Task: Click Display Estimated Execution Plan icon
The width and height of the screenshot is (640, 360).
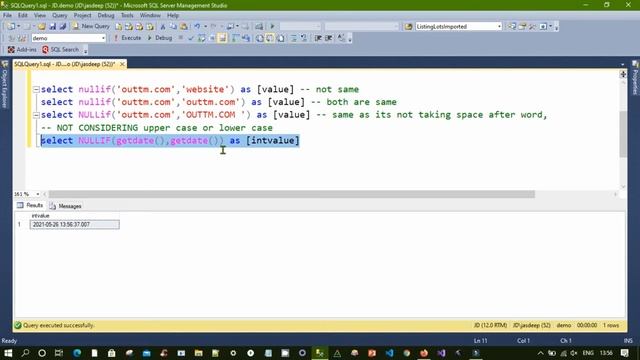Action: [x=202, y=38]
